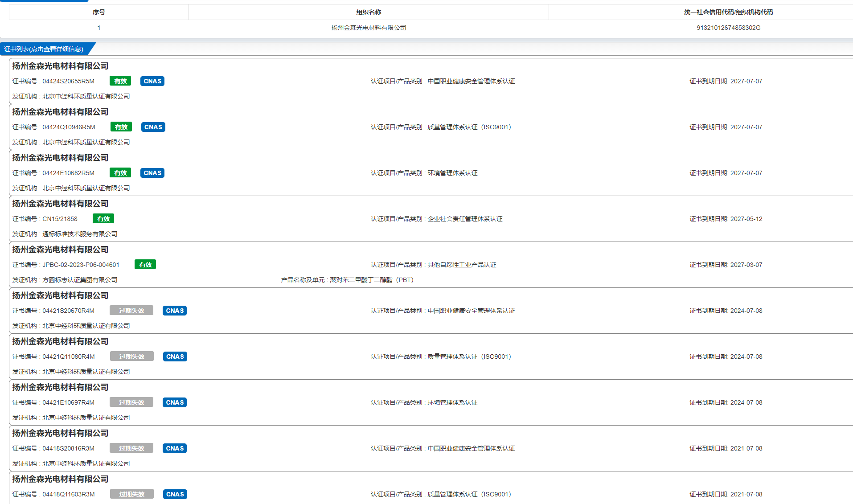Click 有效 status badge of 04424Q10946R5M

pos(121,127)
